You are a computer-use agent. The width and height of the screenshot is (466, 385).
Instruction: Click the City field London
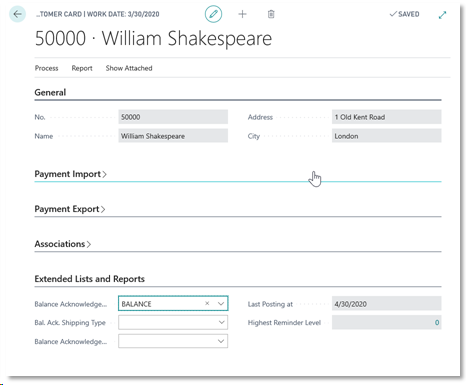pos(387,136)
